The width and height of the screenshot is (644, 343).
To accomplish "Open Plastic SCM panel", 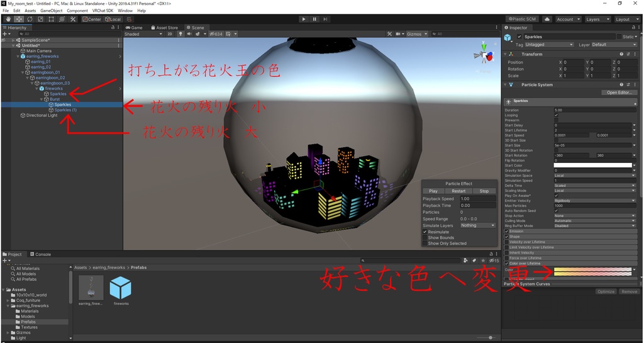I will click(x=522, y=20).
